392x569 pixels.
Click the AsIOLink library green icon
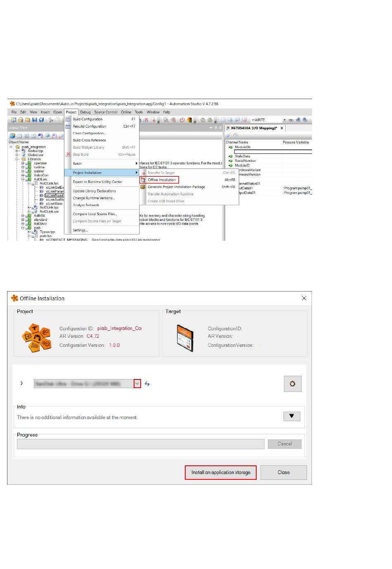[29, 179]
